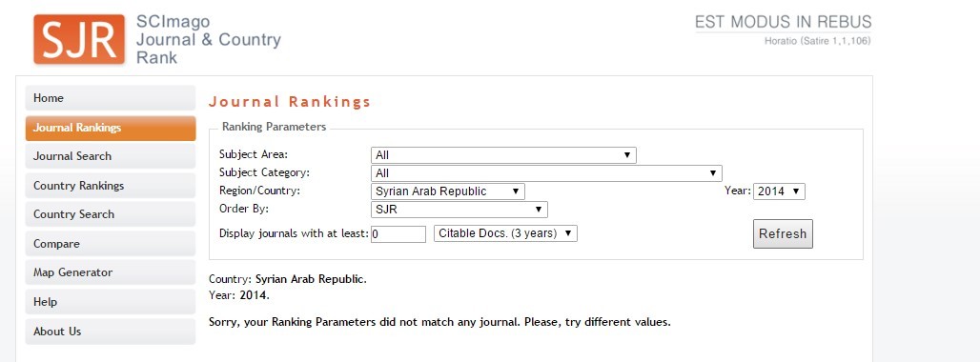Open the Year 2014 dropdown
Screen dimensions: 980x362
pos(780,191)
